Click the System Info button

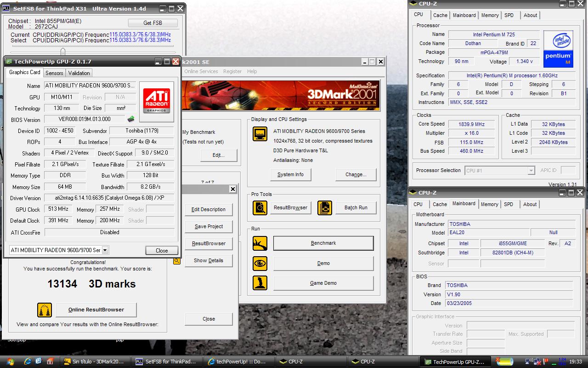point(290,175)
